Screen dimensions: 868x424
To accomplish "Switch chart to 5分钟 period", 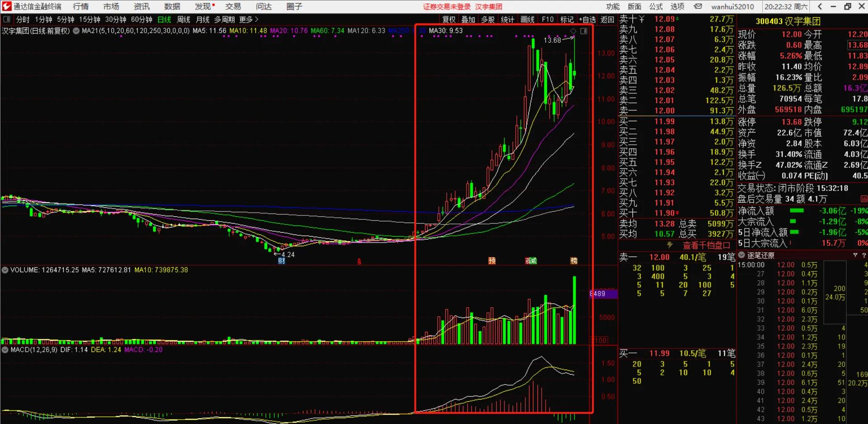I will pyautogui.click(x=66, y=19).
